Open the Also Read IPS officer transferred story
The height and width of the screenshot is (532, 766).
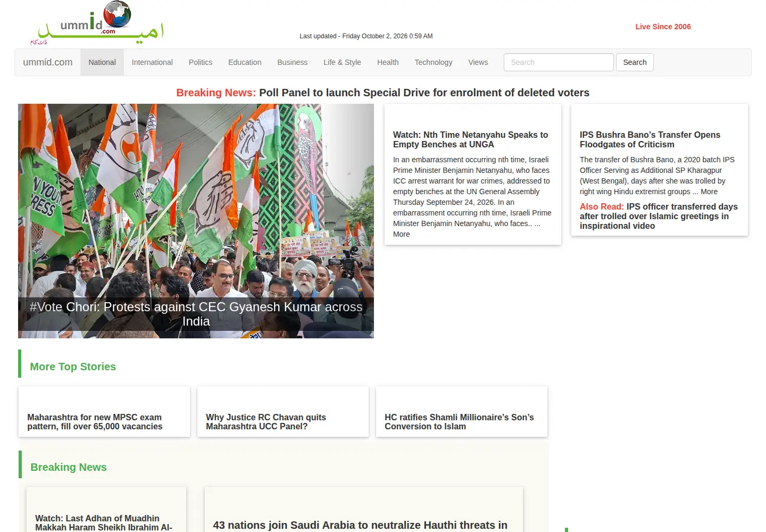[659, 216]
